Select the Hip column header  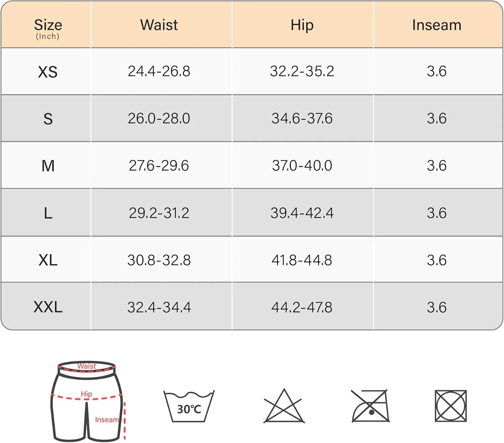302,26
